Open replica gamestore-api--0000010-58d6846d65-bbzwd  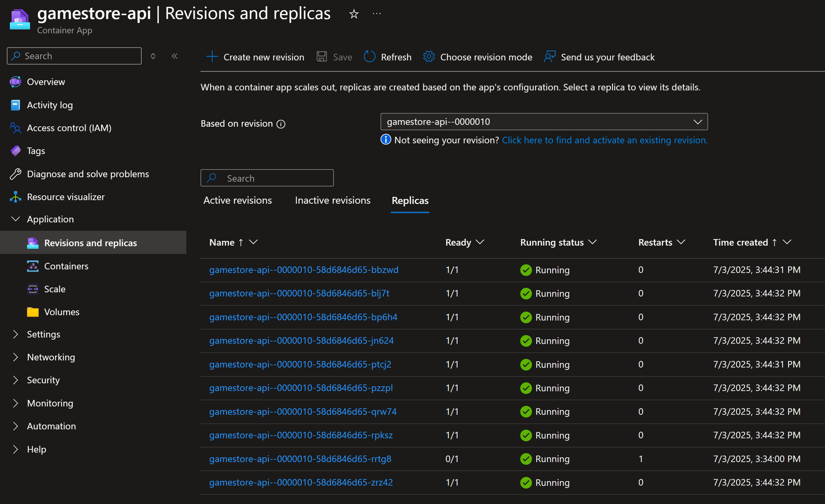[x=304, y=270]
